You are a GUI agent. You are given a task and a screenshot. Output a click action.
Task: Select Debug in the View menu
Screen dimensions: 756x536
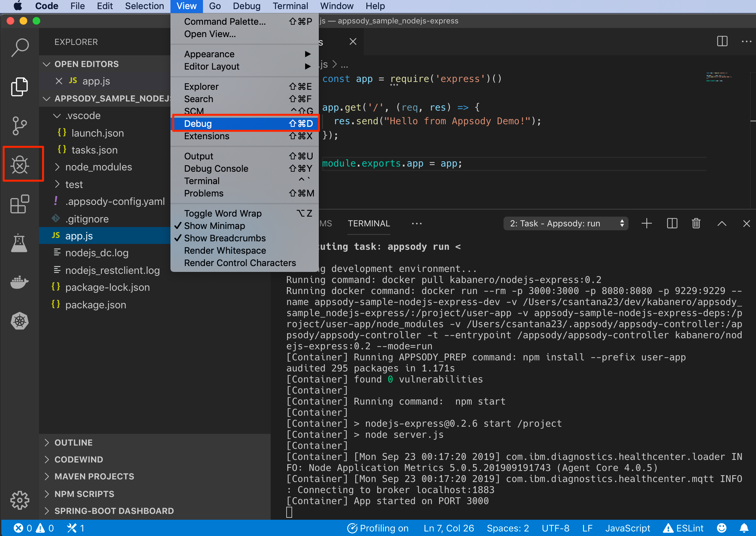point(244,124)
